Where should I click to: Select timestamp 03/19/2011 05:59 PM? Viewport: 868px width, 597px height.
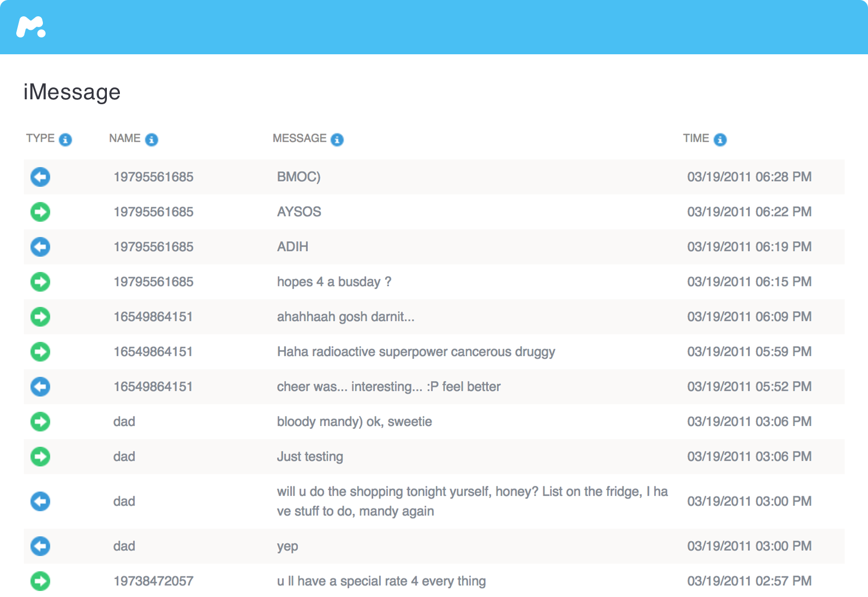point(749,352)
